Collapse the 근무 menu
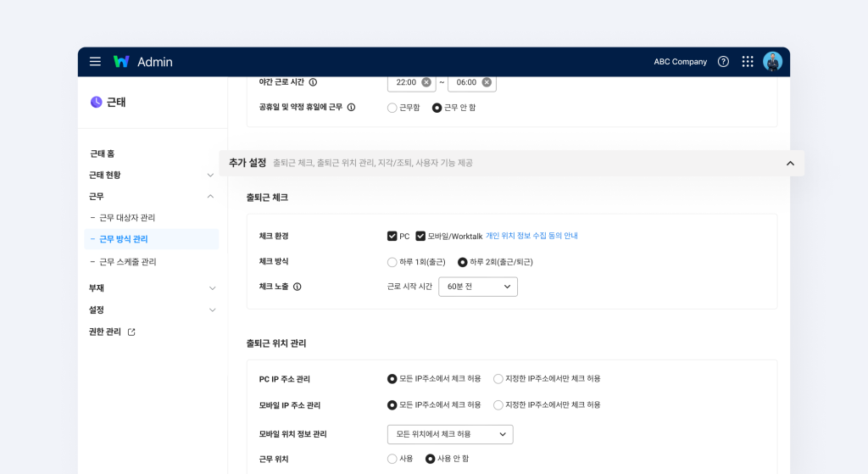868x474 pixels. pos(210,196)
